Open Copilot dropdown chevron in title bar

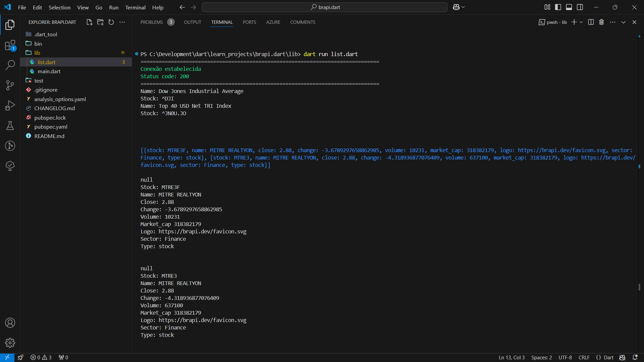(x=463, y=7)
